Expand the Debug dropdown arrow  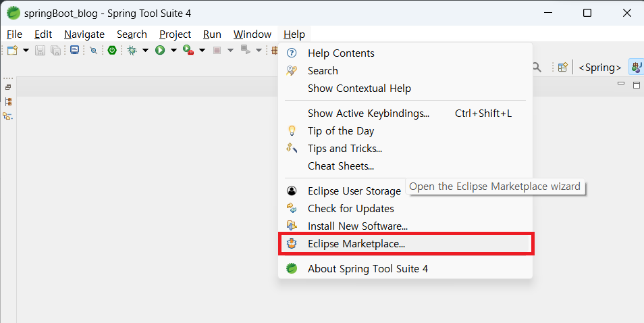(x=145, y=51)
